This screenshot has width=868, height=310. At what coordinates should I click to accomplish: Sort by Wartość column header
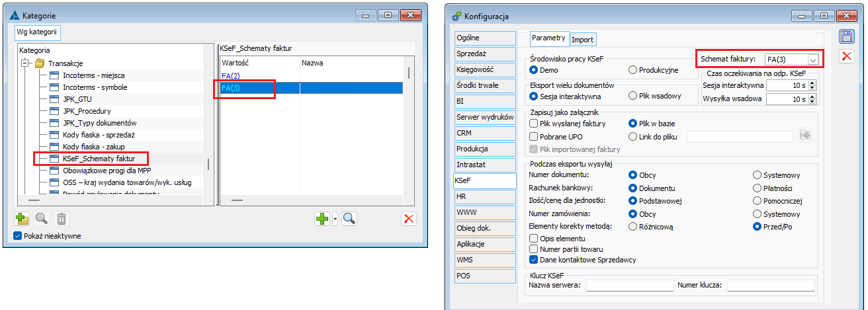[259, 62]
